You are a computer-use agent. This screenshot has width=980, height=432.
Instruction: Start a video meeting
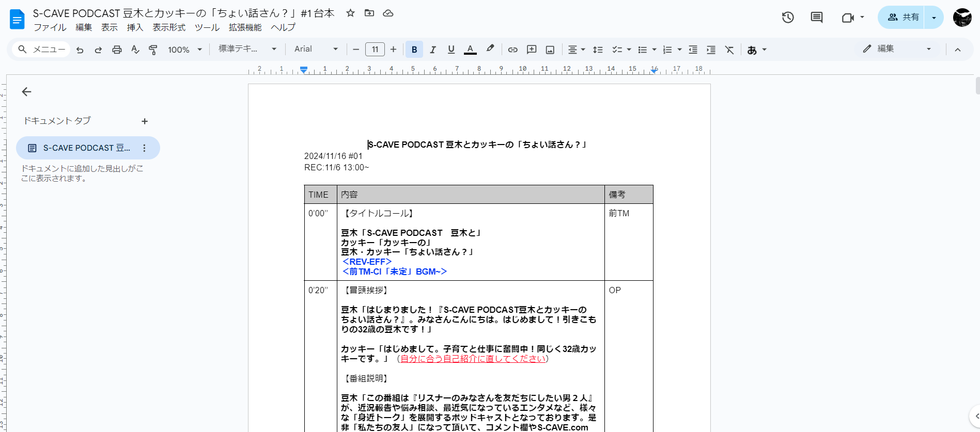[847, 18]
